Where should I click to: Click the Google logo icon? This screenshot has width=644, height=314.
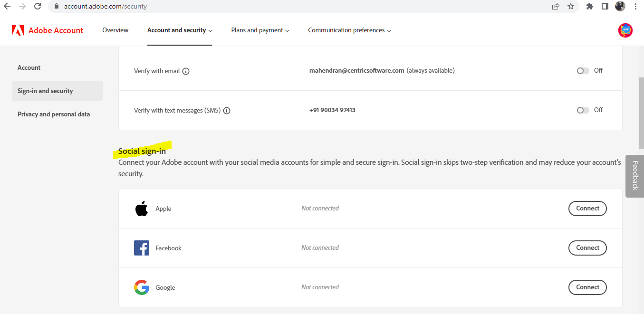coord(141,287)
